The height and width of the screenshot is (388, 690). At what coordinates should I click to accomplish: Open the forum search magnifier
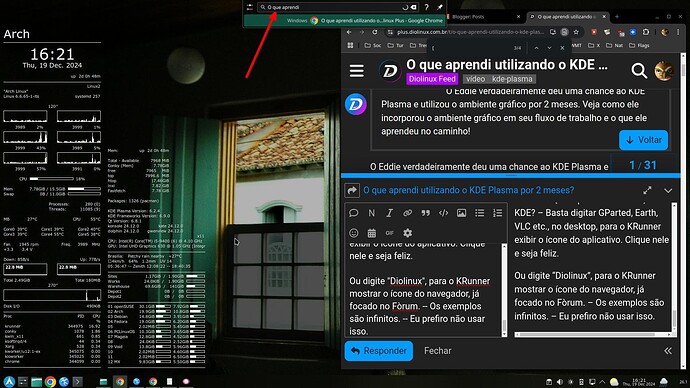[639, 70]
